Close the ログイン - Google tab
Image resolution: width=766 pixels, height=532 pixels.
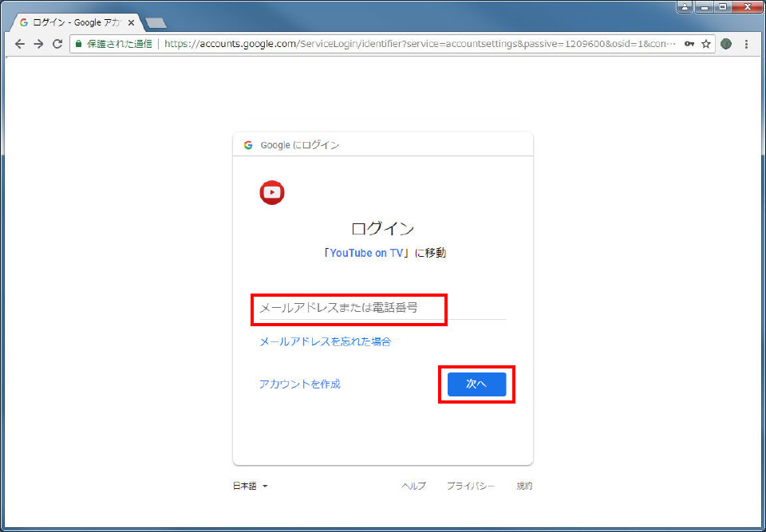coord(131,23)
